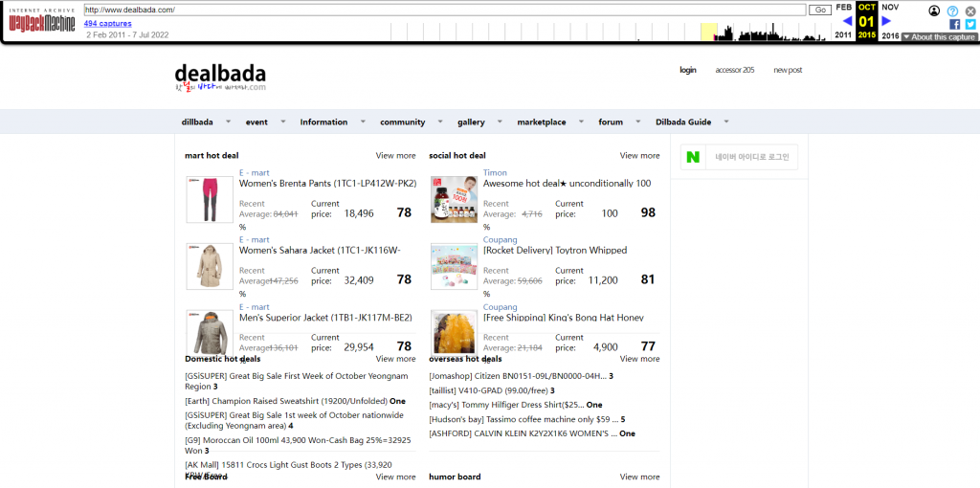980x488 pixels.
Task: Go to next capture arrow
Action: pyautogui.click(x=886, y=21)
